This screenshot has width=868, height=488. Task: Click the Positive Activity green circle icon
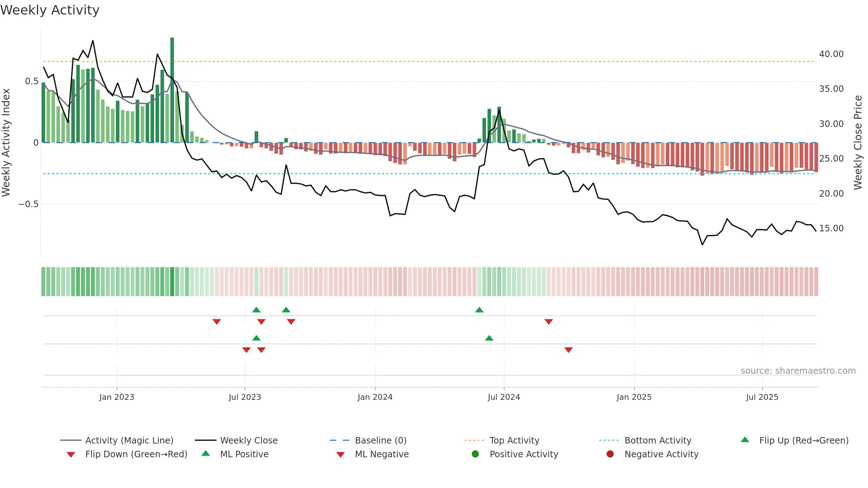point(475,454)
